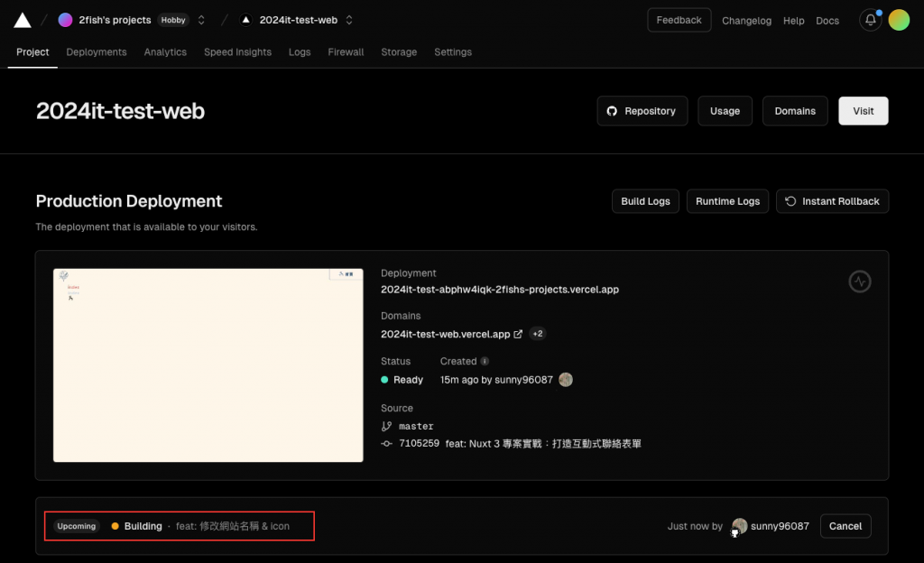This screenshot has height=563, width=924.
Task: Click the master branch icon
Action: [386, 426]
